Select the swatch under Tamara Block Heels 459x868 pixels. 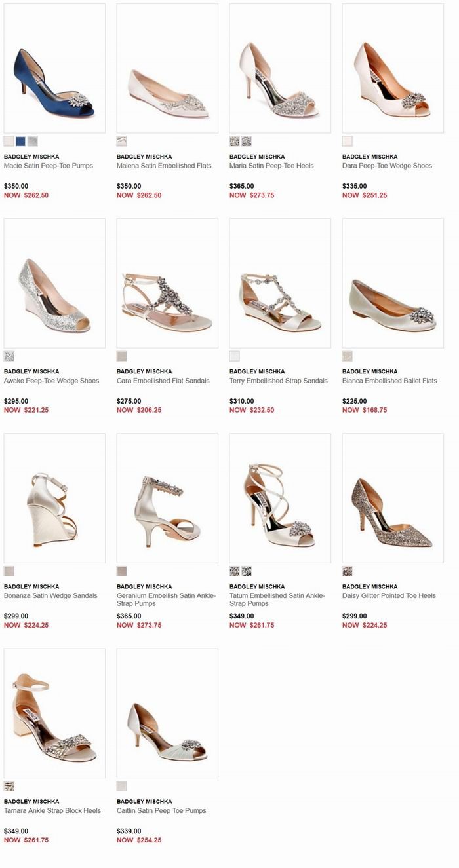pyautogui.click(x=9, y=786)
